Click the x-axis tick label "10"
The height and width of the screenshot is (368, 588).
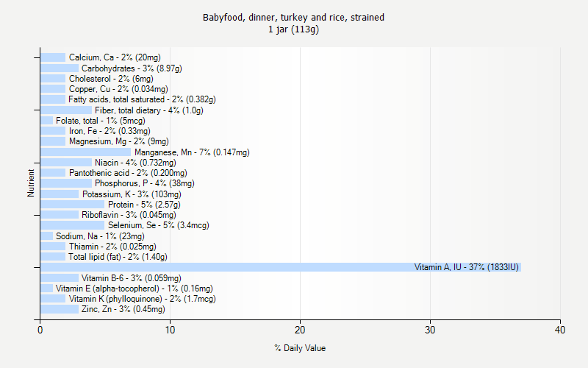[x=170, y=330]
